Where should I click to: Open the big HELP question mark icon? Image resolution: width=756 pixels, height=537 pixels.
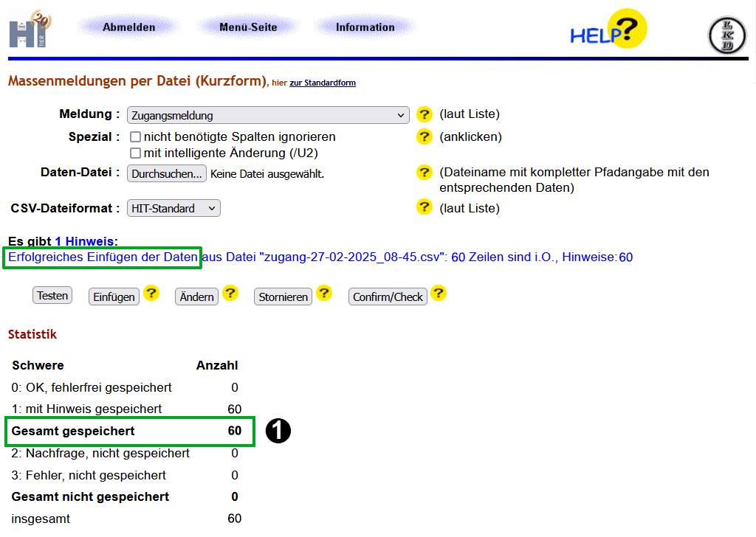(608, 30)
